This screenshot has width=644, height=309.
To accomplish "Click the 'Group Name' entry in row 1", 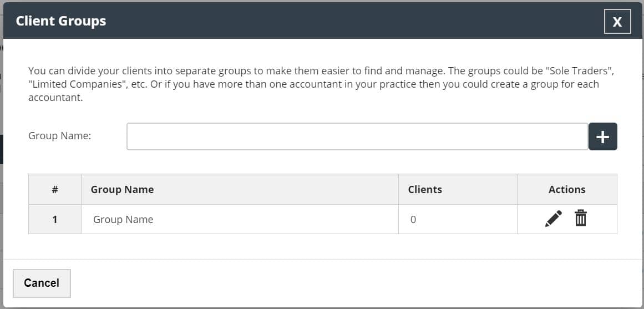I will tap(123, 219).
